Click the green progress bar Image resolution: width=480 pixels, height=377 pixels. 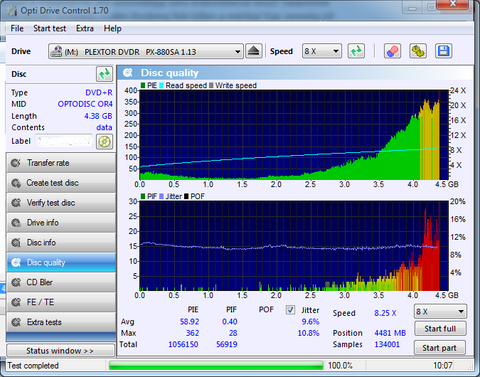coord(216,366)
